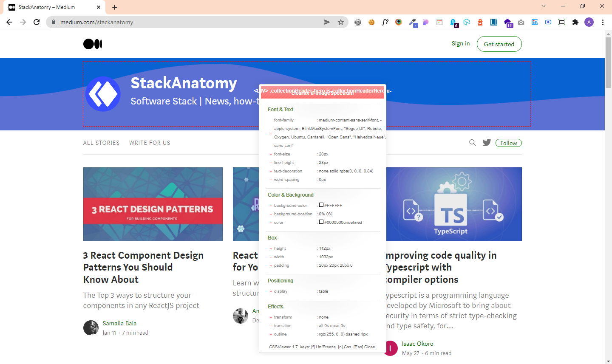Click the May 27 · 6 min read text
Screen dimensions: 612x364
pyautogui.click(x=427, y=353)
